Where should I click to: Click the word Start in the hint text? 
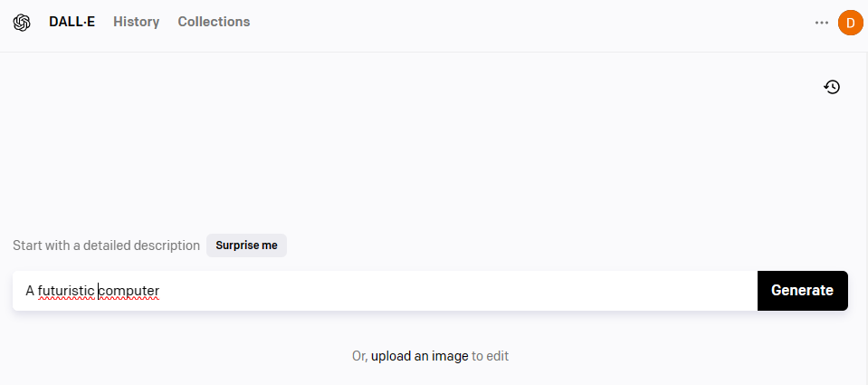[x=28, y=245]
